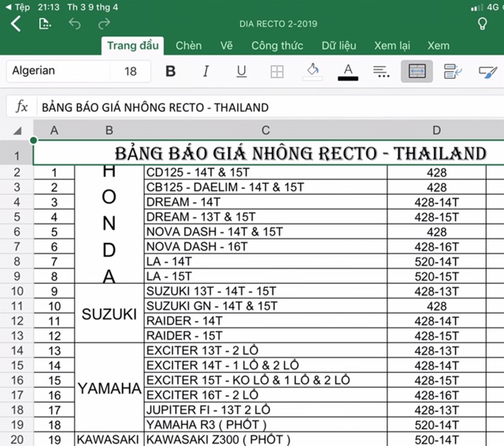Select cell JUPITER FI - 13T 2 LỖ
Viewport: 504px width, 446px height.
point(265,410)
